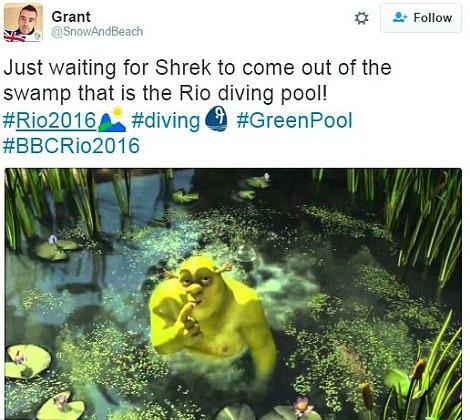Follow Grant with the Follow button

[421, 18]
